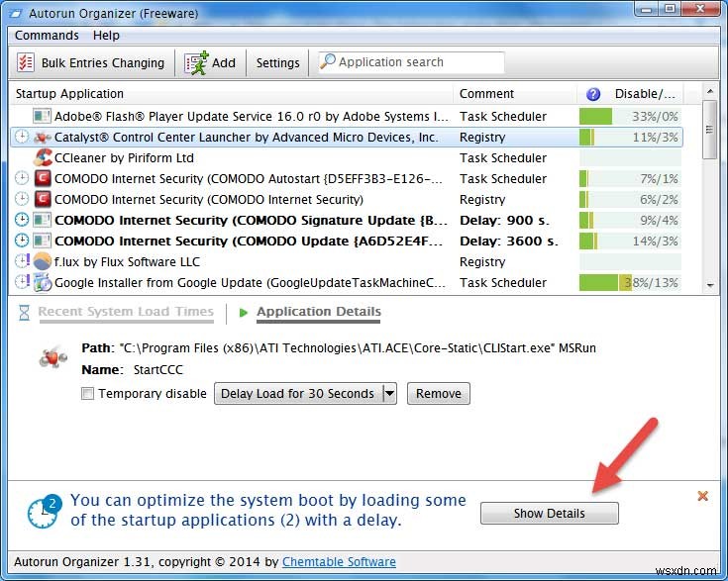The image size is (728, 581).
Task: Click the 14%/3% bar on COMODO Update
Action: tap(630, 241)
